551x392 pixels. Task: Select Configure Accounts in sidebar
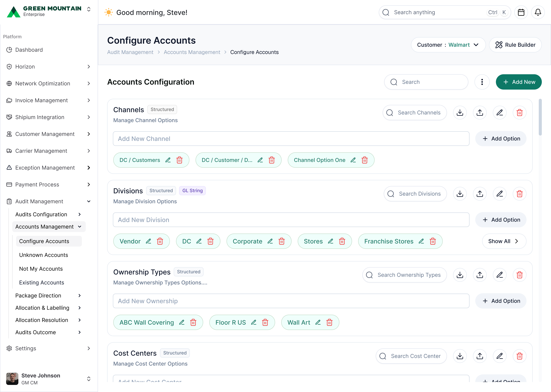click(x=49, y=241)
